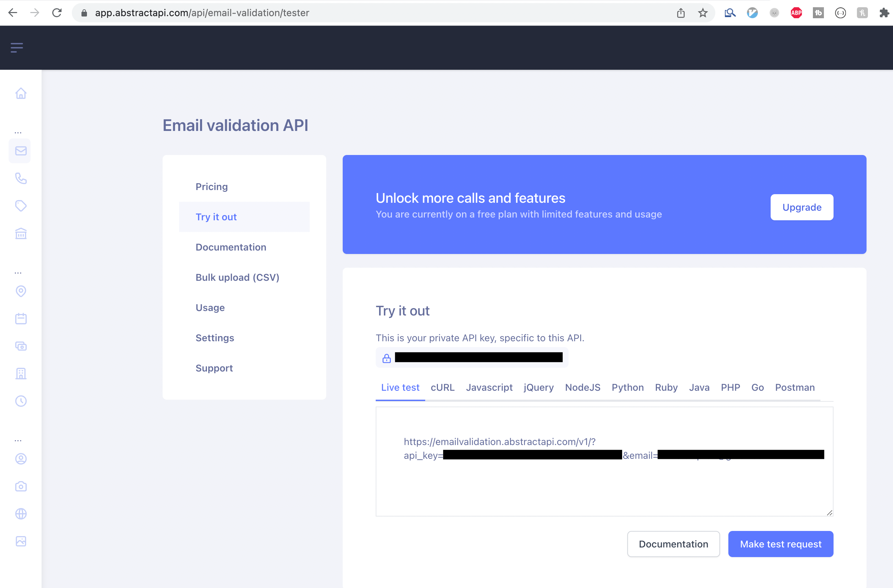Open the Web scraping globe icon
The width and height of the screenshot is (893, 588).
(x=21, y=514)
